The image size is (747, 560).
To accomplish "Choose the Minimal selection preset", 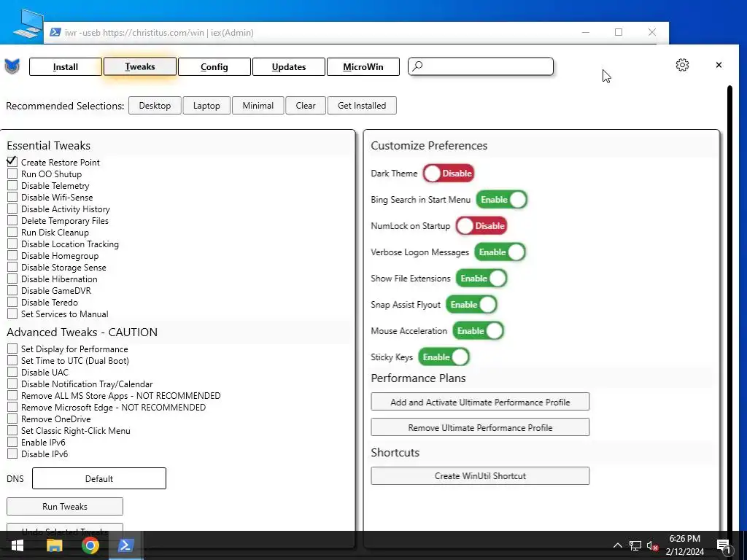I will (258, 105).
